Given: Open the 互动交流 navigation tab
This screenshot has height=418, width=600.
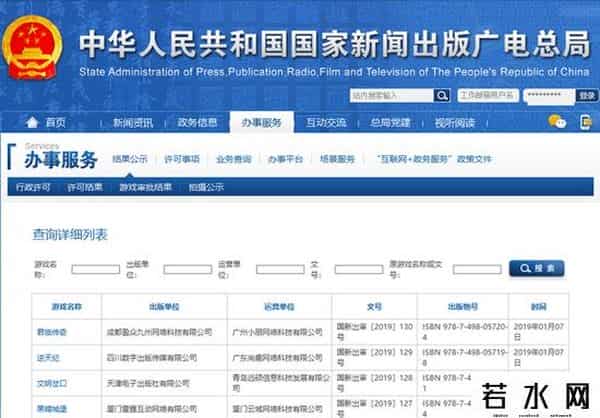Looking at the screenshot, I should tap(326, 122).
